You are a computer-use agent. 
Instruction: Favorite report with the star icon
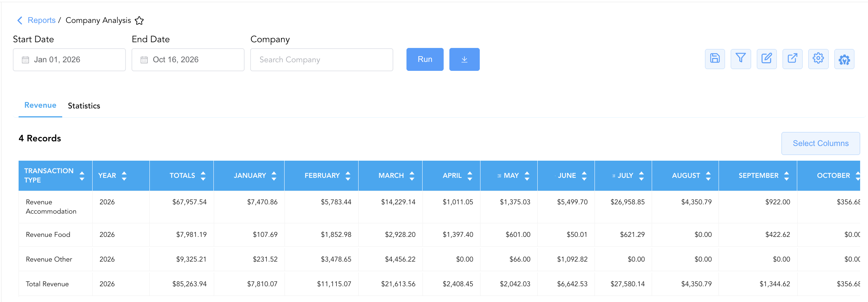click(139, 21)
